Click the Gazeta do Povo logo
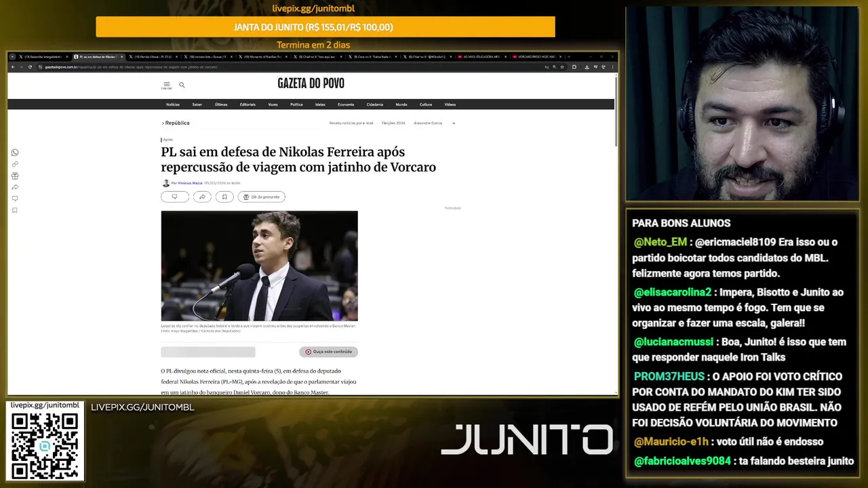868x488 pixels. pos(311,83)
